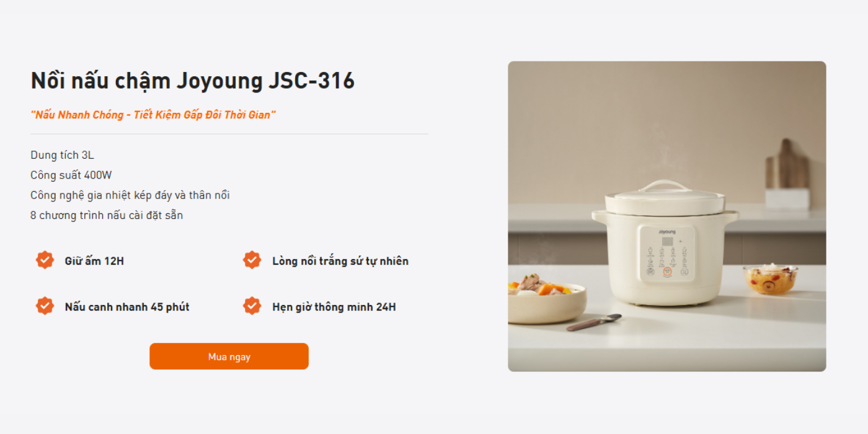868x434 pixels.
Task: Click the checkmark badge beside Giữ ấm 12H
Action: tap(45, 260)
